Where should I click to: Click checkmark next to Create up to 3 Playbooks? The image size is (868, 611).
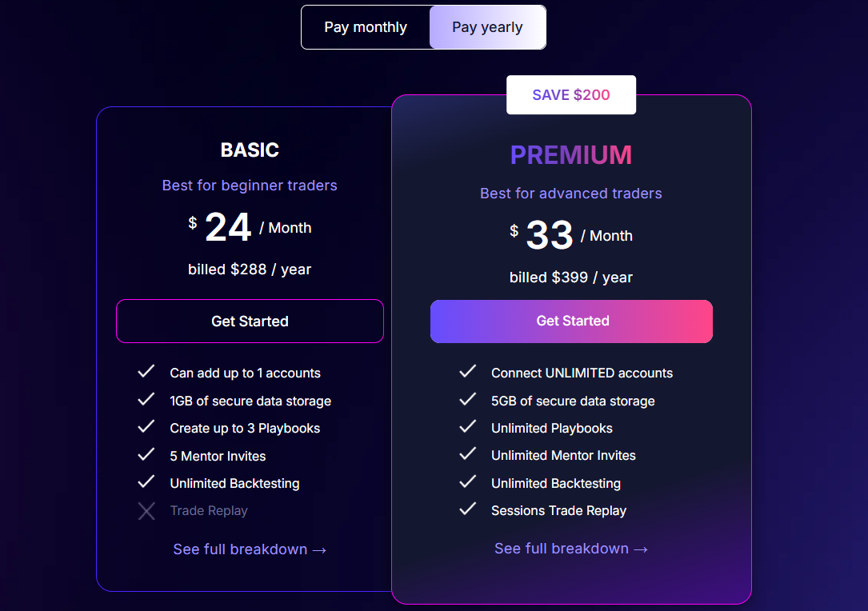coord(146,427)
